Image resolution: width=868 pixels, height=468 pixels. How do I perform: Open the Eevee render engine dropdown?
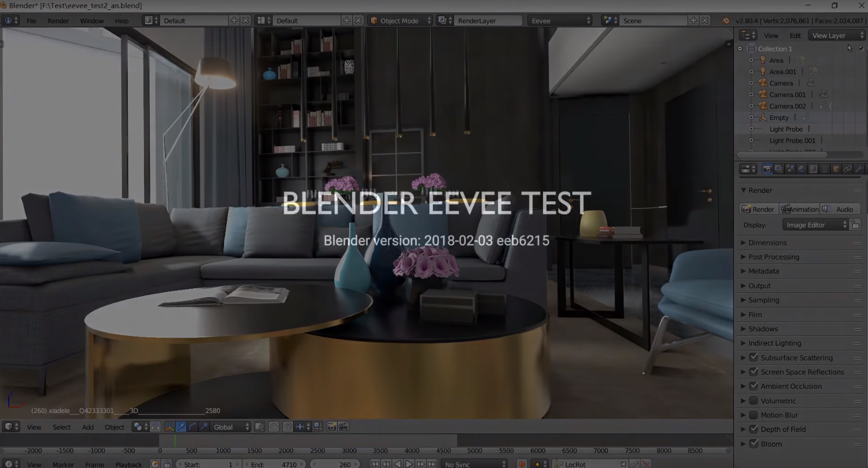(x=560, y=20)
